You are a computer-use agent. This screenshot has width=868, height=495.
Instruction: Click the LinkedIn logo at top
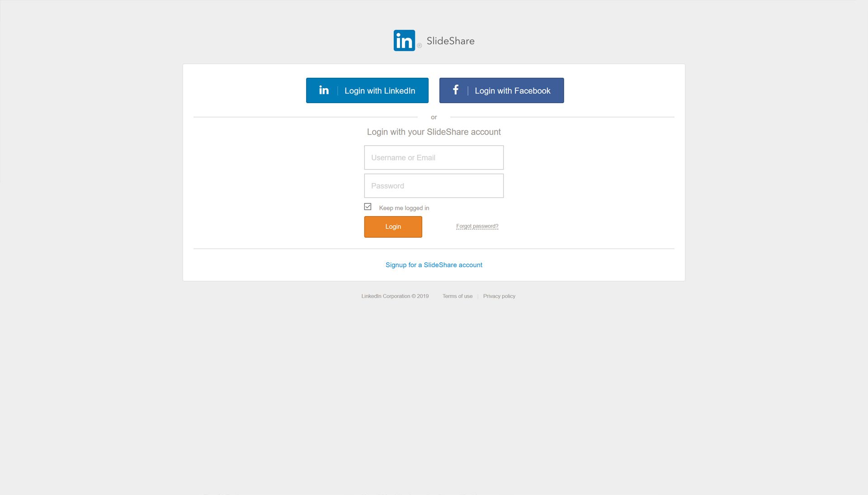(x=404, y=41)
